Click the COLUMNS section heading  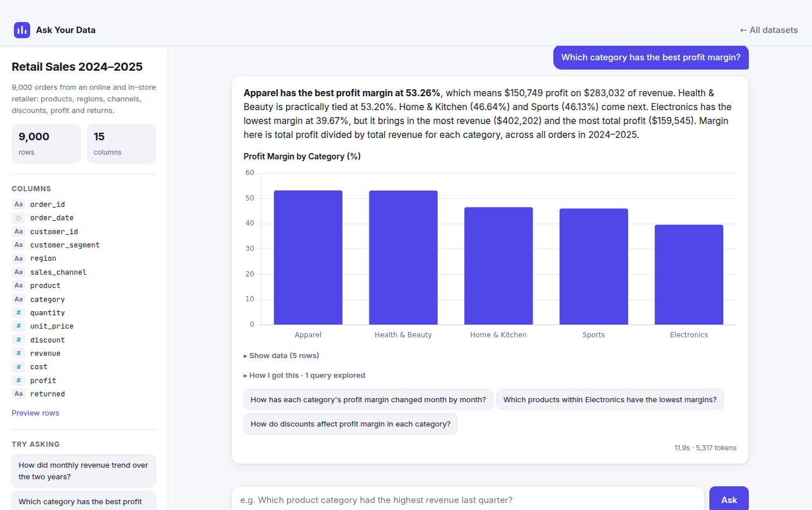[x=31, y=189]
